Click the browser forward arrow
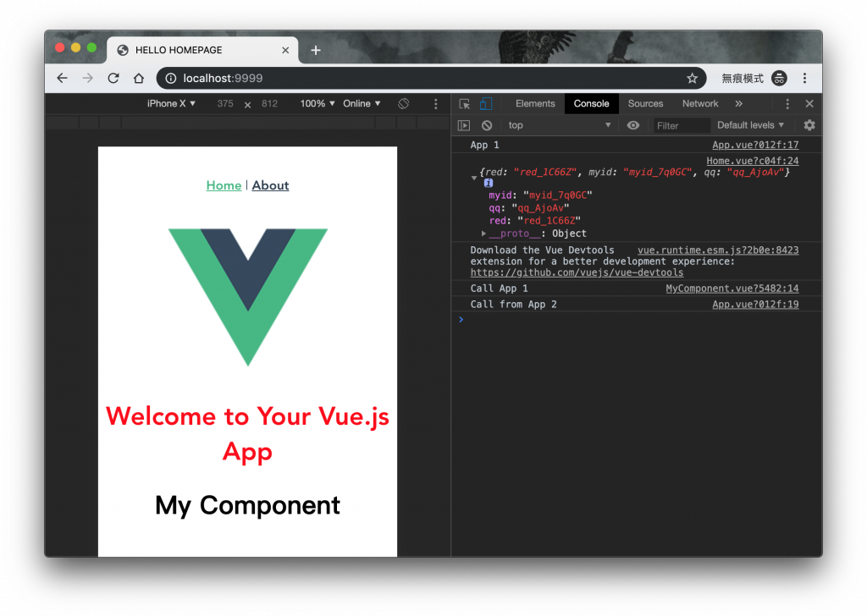Screen dimensions: 867x616 point(87,79)
